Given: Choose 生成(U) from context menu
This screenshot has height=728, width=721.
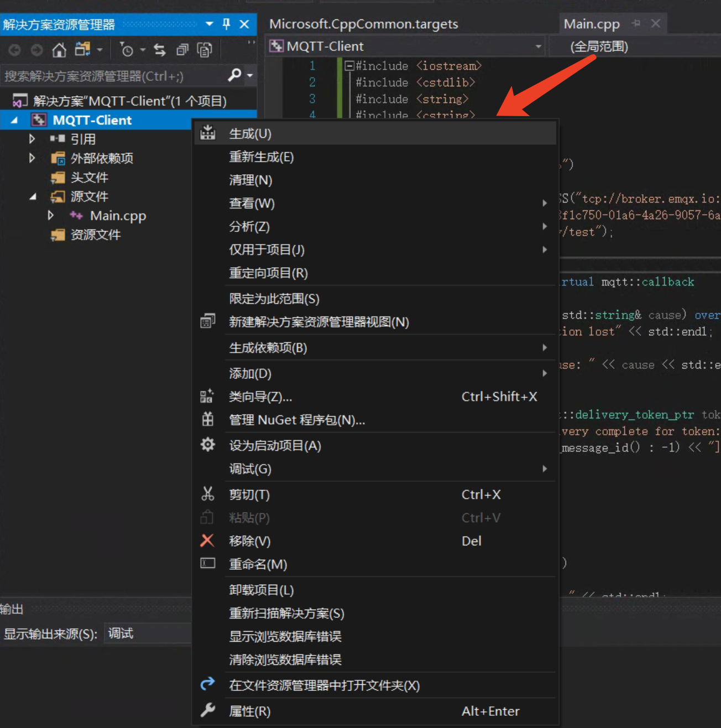Looking at the screenshot, I should point(375,133).
